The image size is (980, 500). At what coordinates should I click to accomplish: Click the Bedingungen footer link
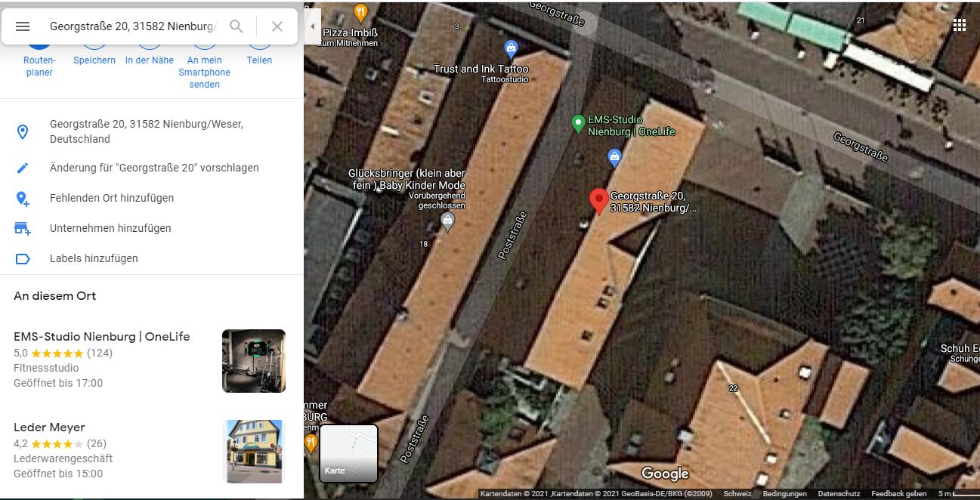coord(785,494)
